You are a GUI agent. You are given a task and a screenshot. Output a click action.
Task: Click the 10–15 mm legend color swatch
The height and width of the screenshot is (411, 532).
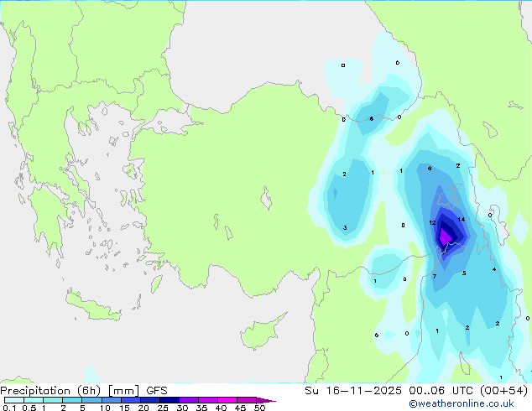coord(112,400)
